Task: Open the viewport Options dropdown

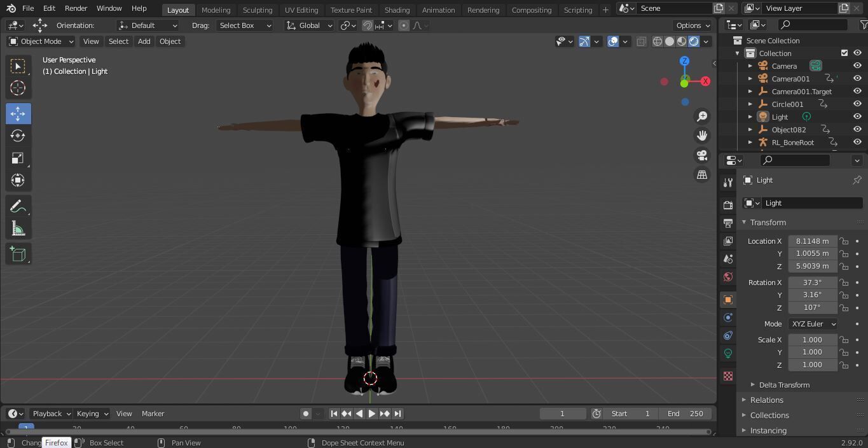Action: tap(692, 25)
